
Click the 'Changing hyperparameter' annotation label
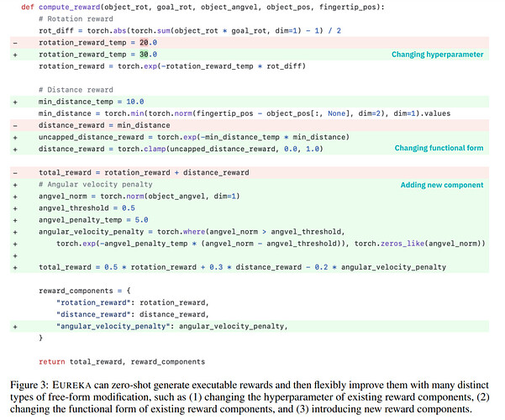pos(437,55)
